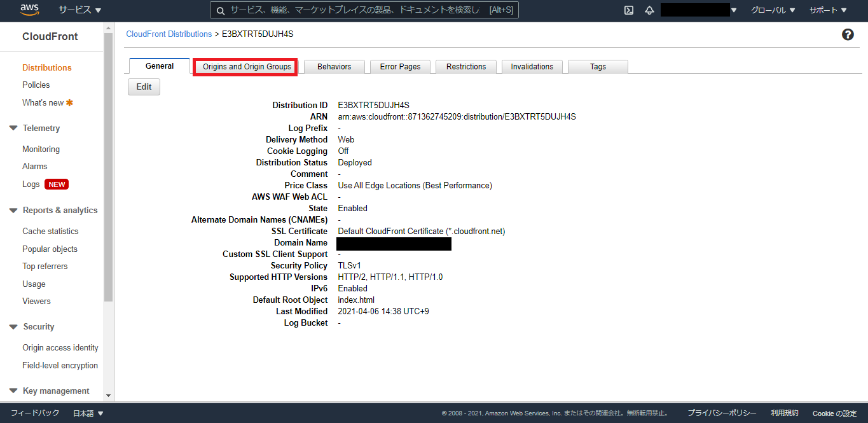Open What's new in the sidebar

pyautogui.click(x=43, y=102)
